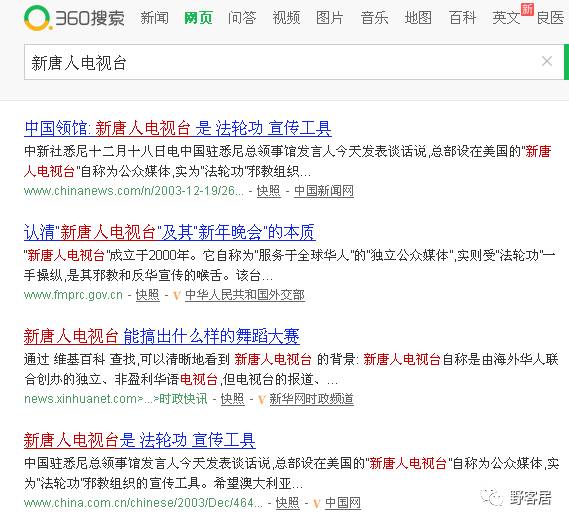Click the 中国新闻网 source link

324,191
